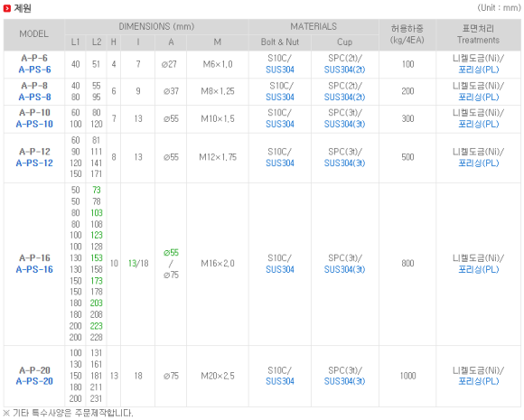The image size is (524, 420).
Task: Click the DIMENSIONS (mm) header
Action: [156, 26]
